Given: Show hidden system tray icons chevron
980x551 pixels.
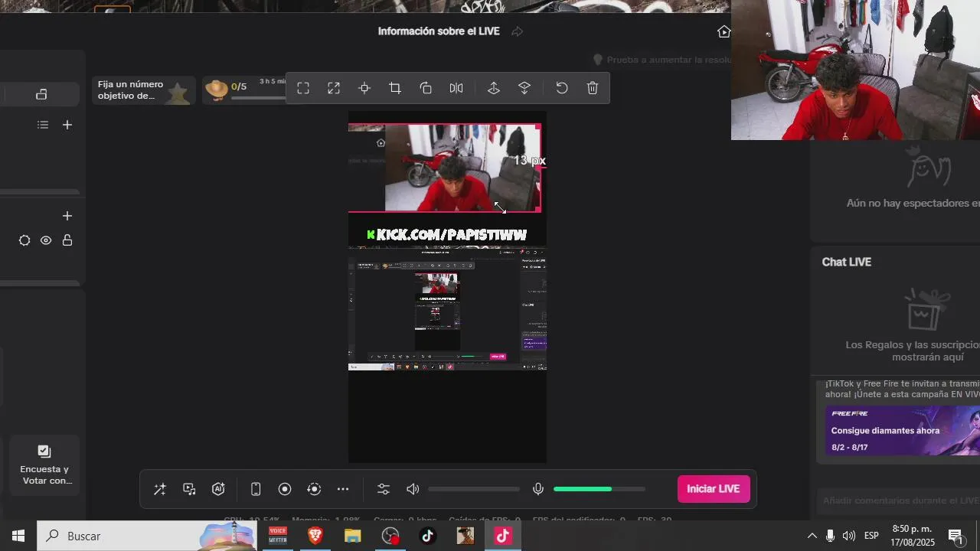Looking at the screenshot, I should coord(812,536).
